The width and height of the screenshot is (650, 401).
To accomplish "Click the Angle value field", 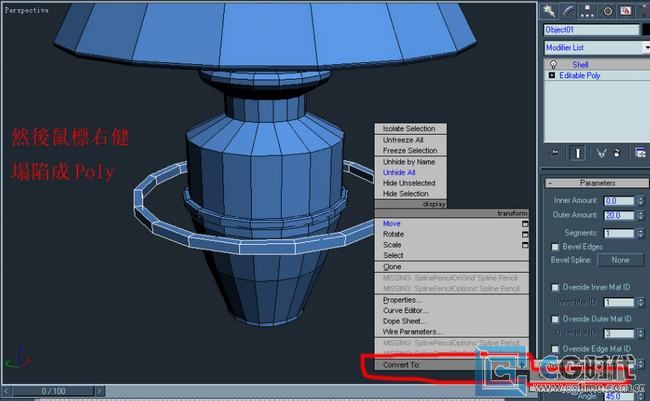I will click(619, 396).
